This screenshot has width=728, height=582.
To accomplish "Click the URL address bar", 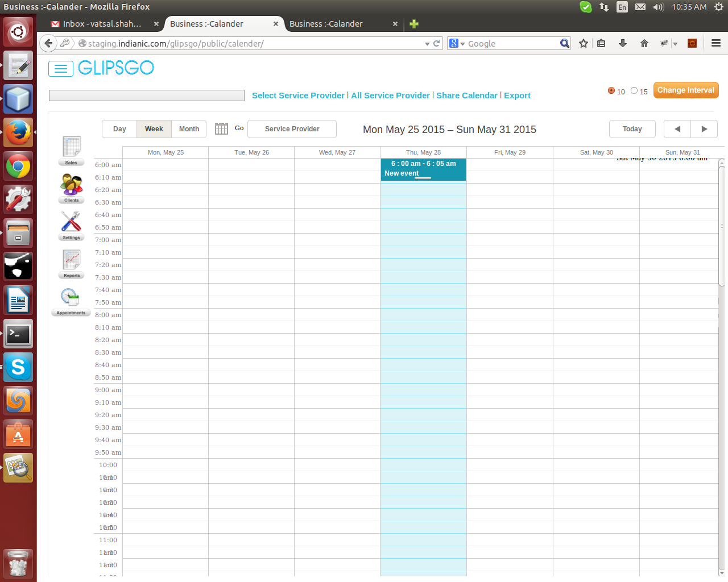I will tap(253, 43).
